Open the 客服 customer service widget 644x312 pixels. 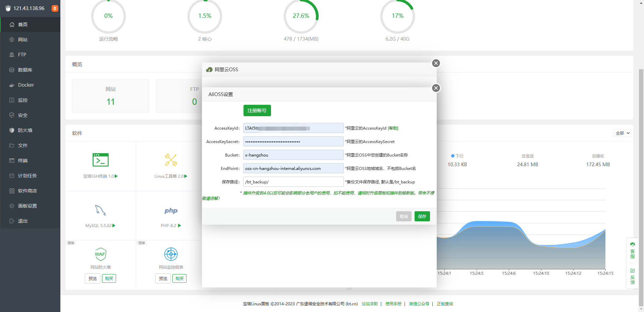pos(633,250)
